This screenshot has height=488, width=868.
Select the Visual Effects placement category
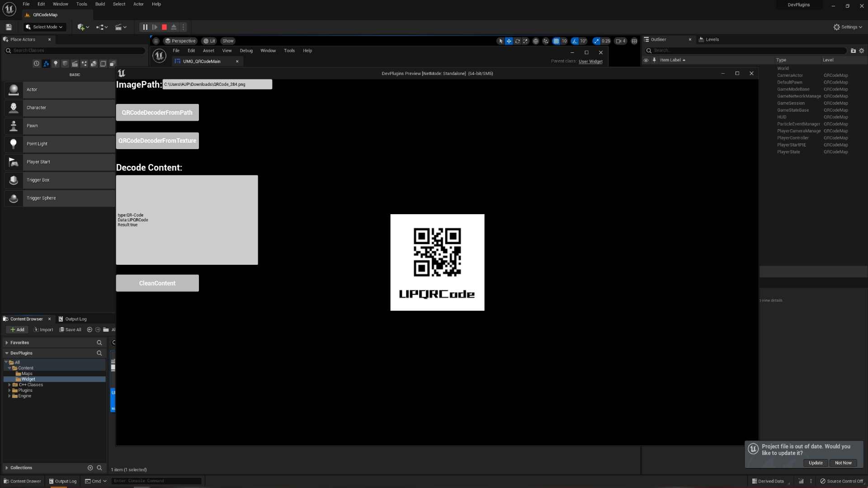(x=84, y=64)
